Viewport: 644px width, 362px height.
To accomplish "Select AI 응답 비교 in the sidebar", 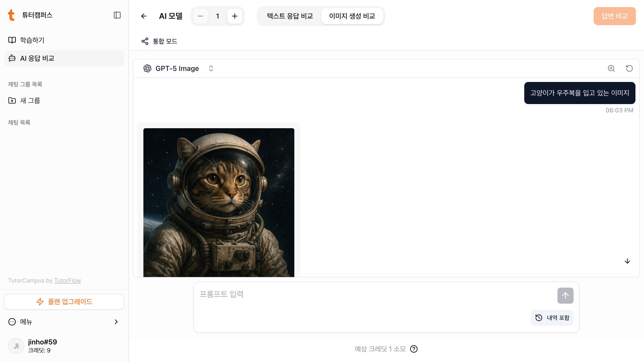I will point(64,58).
